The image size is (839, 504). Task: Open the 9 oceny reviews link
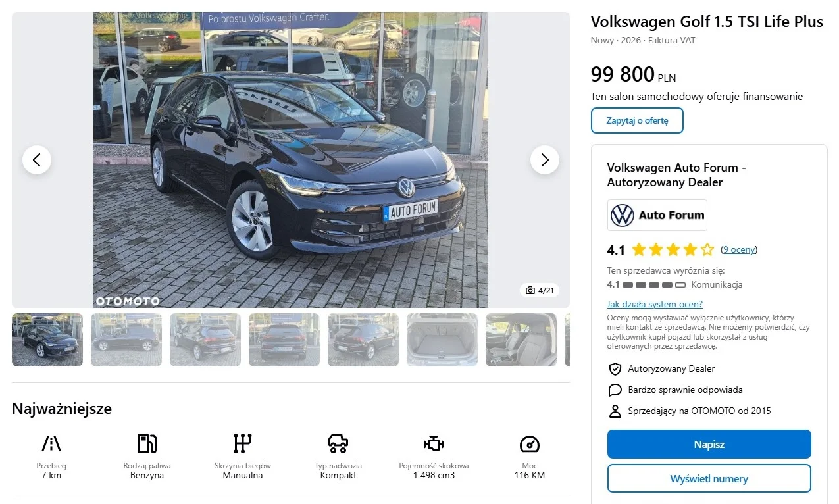pyautogui.click(x=739, y=249)
